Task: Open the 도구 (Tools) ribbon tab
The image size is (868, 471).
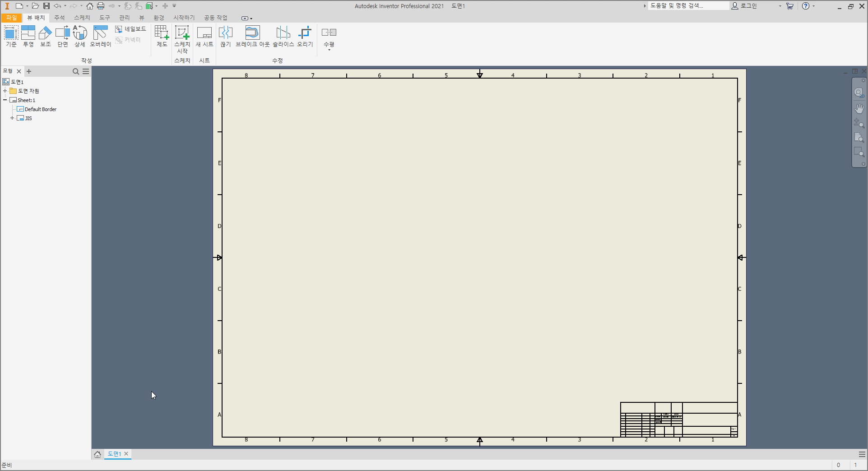Action: click(x=105, y=18)
